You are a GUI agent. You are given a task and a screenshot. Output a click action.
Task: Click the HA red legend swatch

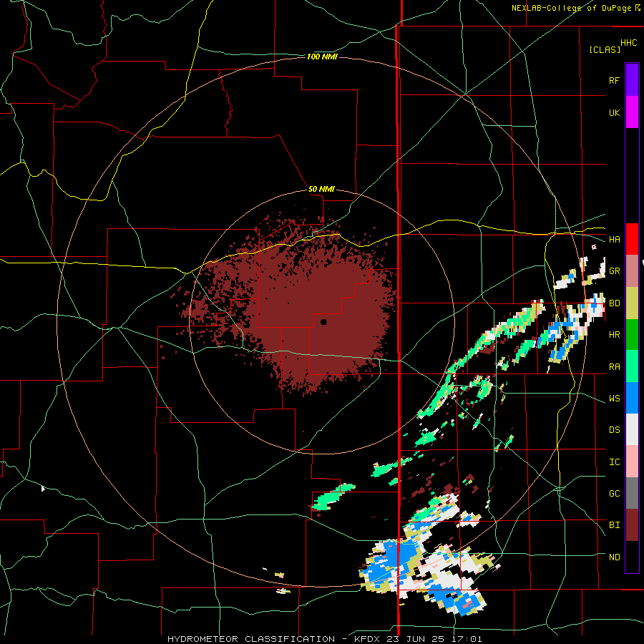(632, 239)
